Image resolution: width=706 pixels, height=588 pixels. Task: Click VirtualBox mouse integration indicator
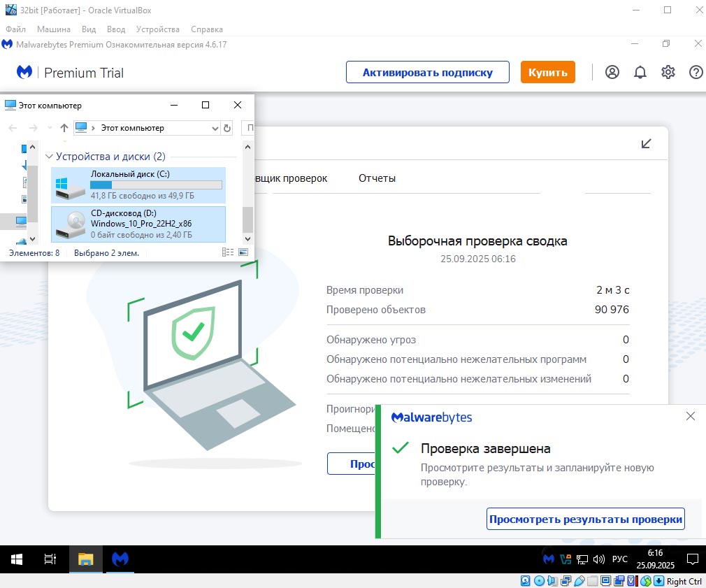coord(646,581)
